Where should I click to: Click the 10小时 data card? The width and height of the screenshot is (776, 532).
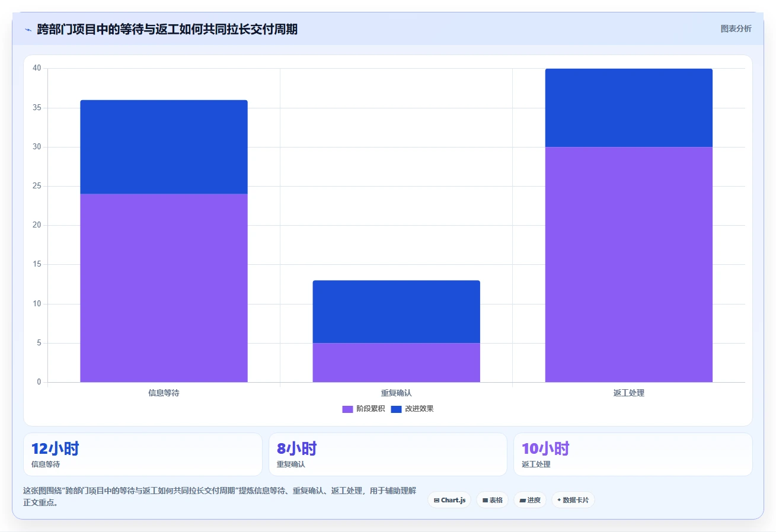(x=633, y=454)
